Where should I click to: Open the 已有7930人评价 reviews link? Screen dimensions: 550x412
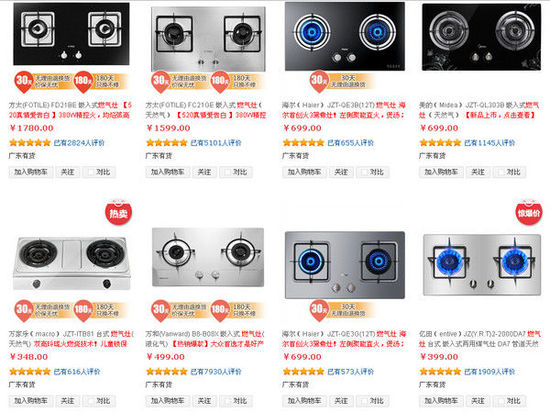click(x=216, y=371)
